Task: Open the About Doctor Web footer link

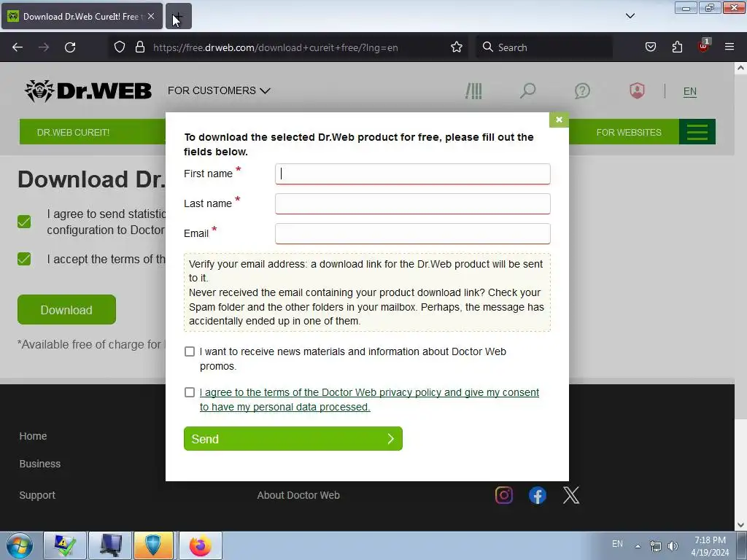Action: point(298,495)
